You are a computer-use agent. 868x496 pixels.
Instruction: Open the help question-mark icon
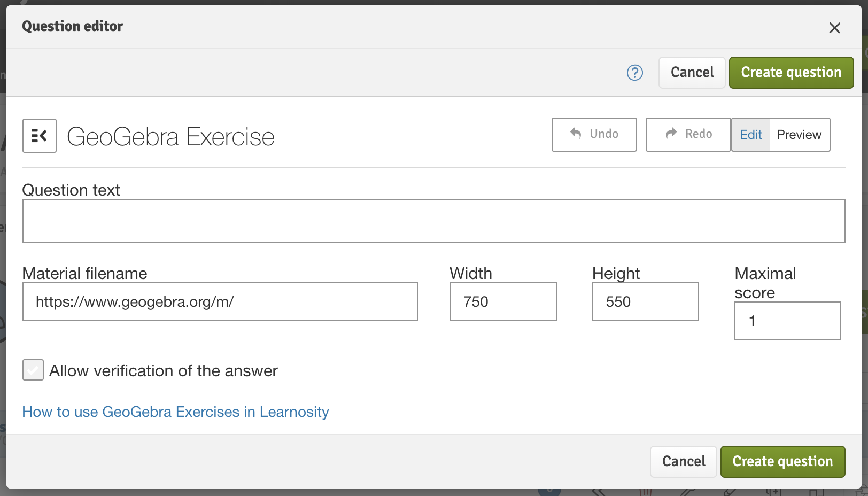(x=635, y=73)
